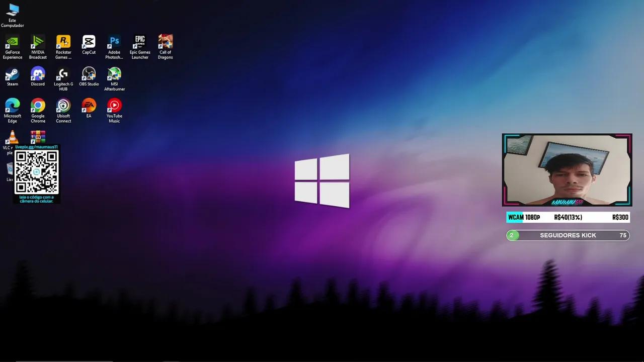Select the MSI Afterburner icon
Image resolution: width=644 pixels, height=362 pixels.
114,79
